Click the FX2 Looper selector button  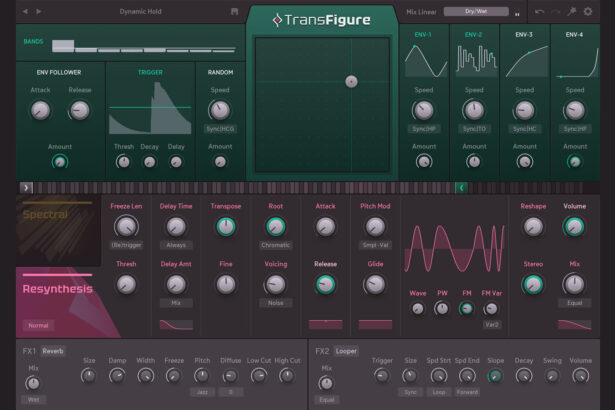[346, 351]
